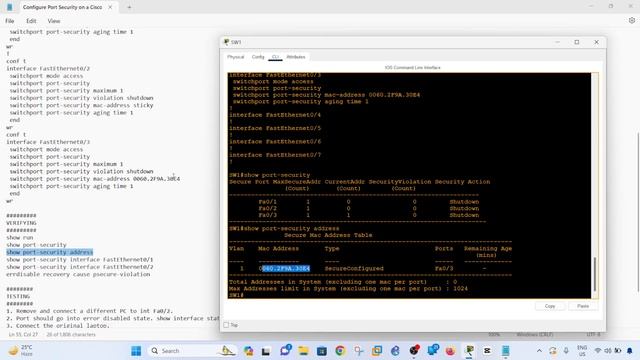Click the Windows (CRLF) status bar entry
The height and width of the screenshot is (360, 640).
pos(535,335)
